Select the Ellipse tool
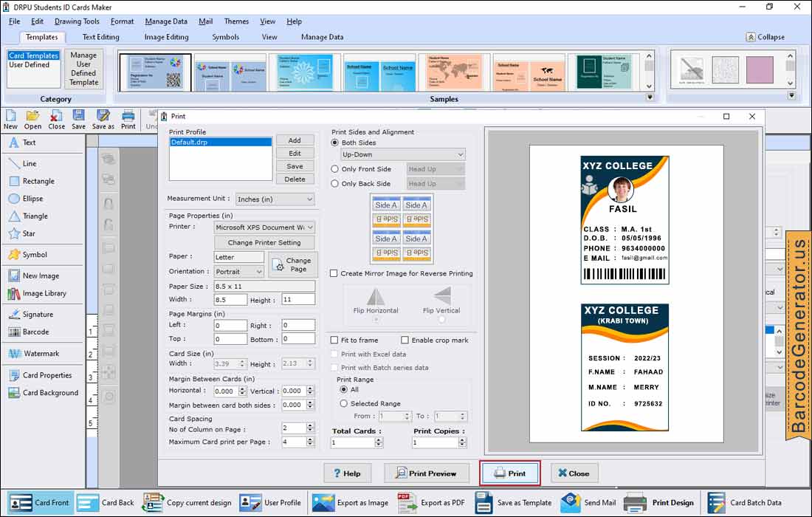The height and width of the screenshot is (517, 812). (26, 199)
